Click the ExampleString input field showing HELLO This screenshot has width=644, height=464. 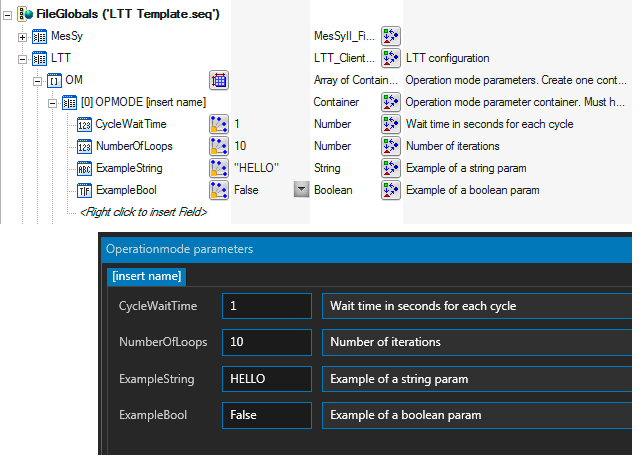tap(267, 379)
